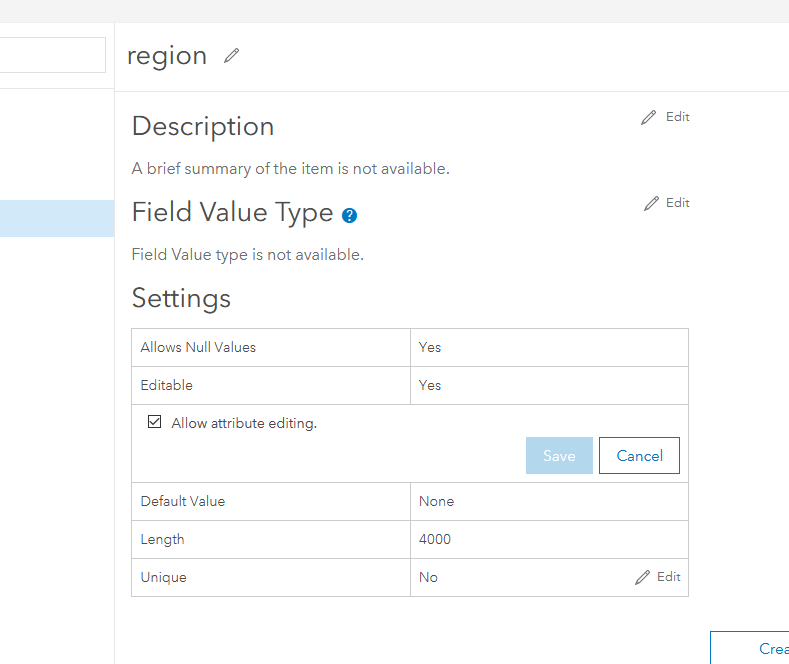
Task: Uncheck the Allow attribute editing checkbox
Action: [154, 422]
